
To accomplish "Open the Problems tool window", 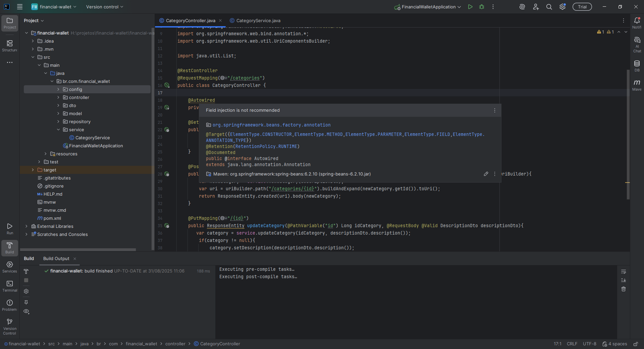I will click(10, 305).
